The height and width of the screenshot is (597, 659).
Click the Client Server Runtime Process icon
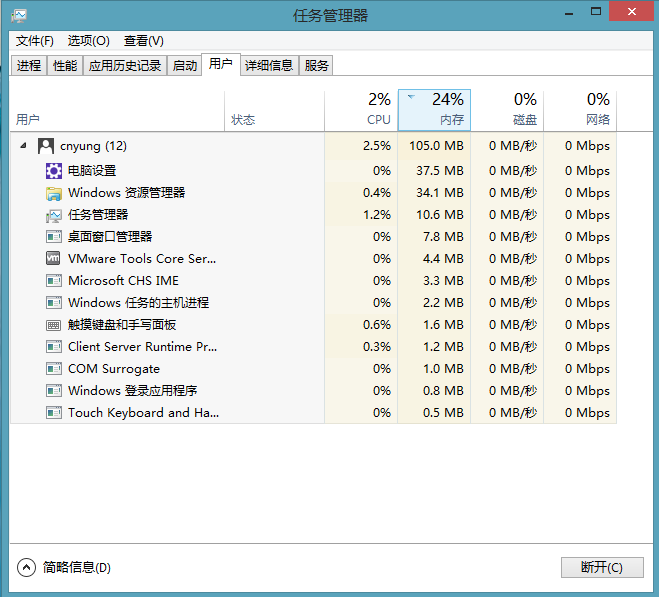tap(54, 347)
